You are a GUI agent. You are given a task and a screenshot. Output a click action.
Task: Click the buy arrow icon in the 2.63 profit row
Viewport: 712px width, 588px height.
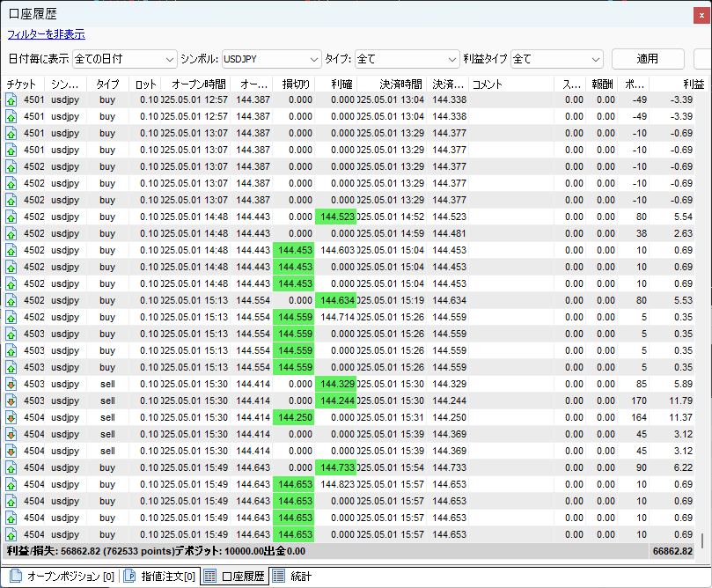tap(11, 234)
